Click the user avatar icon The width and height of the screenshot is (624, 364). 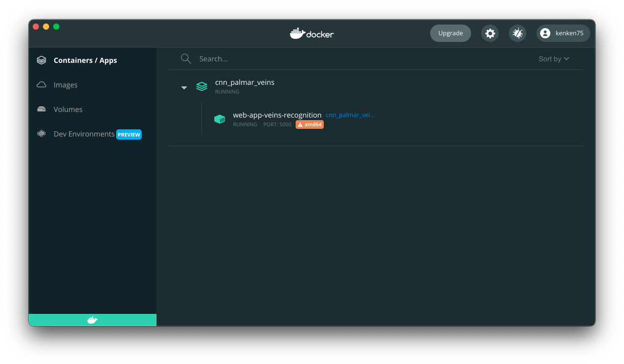click(x=545, y=33)
